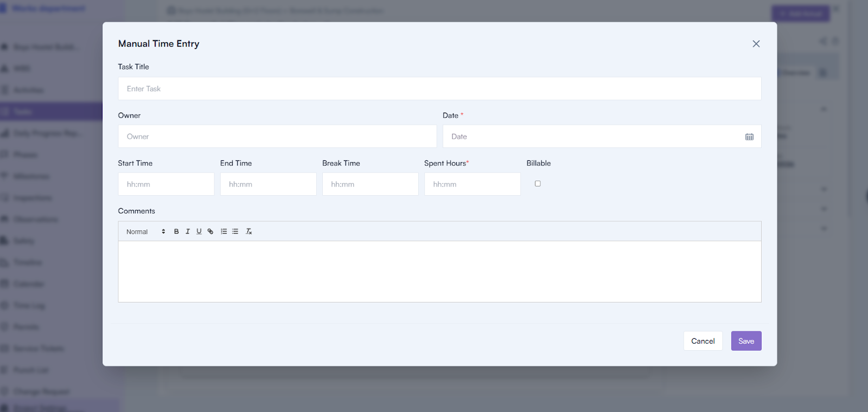Apply bold formatting in Comments toolbar
Image resolution: width=868 pixels, height=412 pixels.
pyautogui.click(x=176, y=231)
